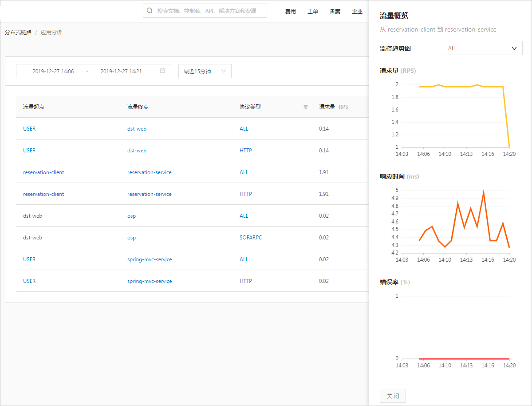This screenshot has height=406, width=532.
Task: Open dst-web destination in USER HTTP row
Action: (137, 151)
